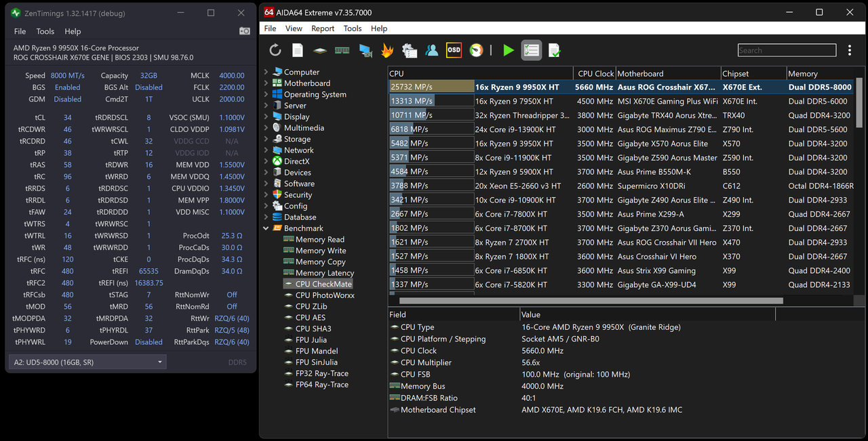Select FP64 Ray-Trace benchmark
This screenshot has height=441, width=868.
pyautogui.click(x=322, y=385)
